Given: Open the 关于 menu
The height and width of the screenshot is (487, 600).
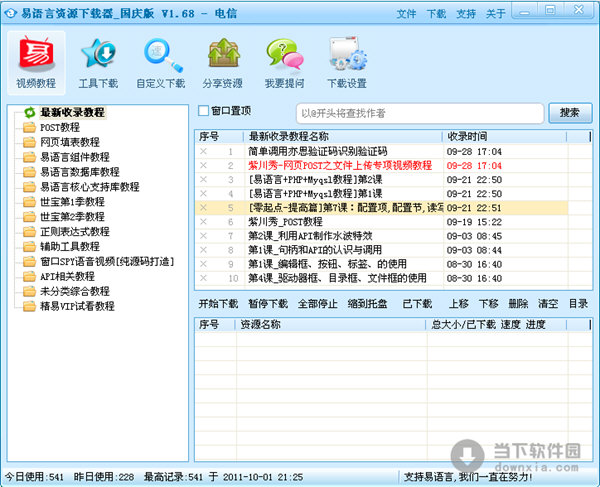Looking at the screenshot, I should (x=496, y=14).
